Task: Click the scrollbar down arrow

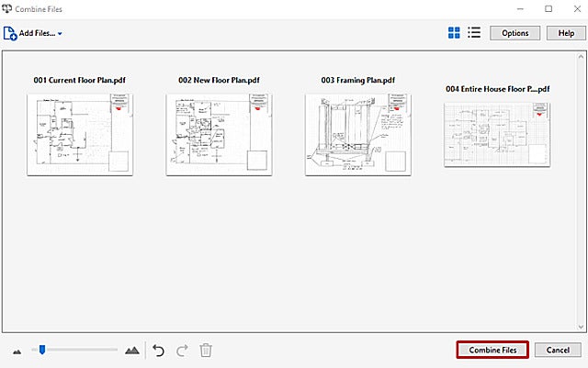Action: pyautogui.click(x=581, y=327)
